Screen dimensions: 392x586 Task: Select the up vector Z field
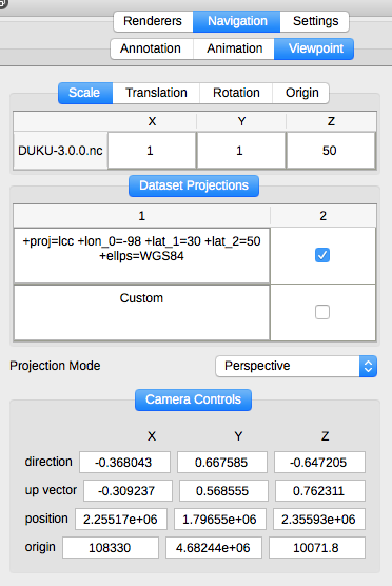319,491
